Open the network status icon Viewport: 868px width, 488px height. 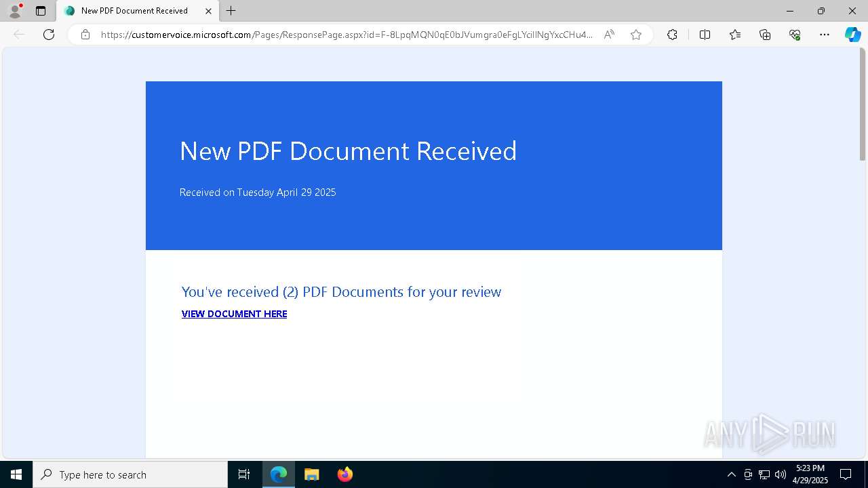point(764,474)
